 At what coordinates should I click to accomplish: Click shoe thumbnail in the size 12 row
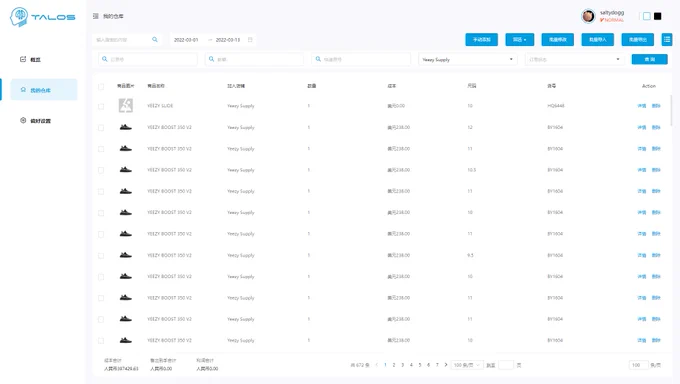pyautogui.click(x=126, y=127)
